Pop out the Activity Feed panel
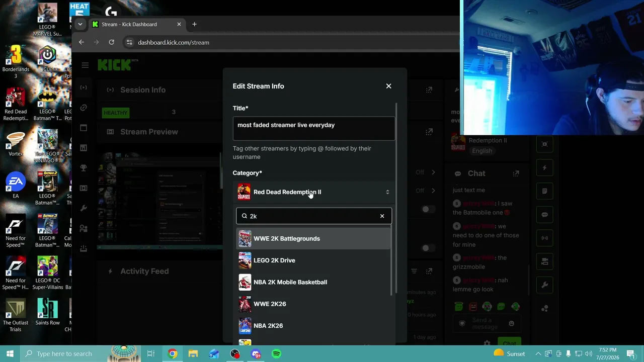The image size is (644, 362). coord(429,271)
